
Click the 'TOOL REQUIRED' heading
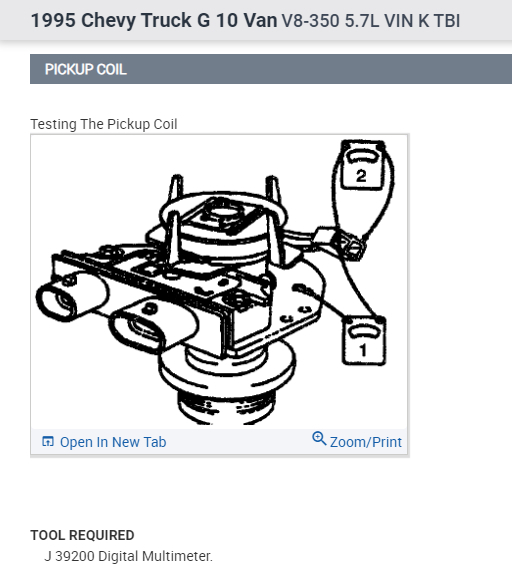[x=82, y=535]
